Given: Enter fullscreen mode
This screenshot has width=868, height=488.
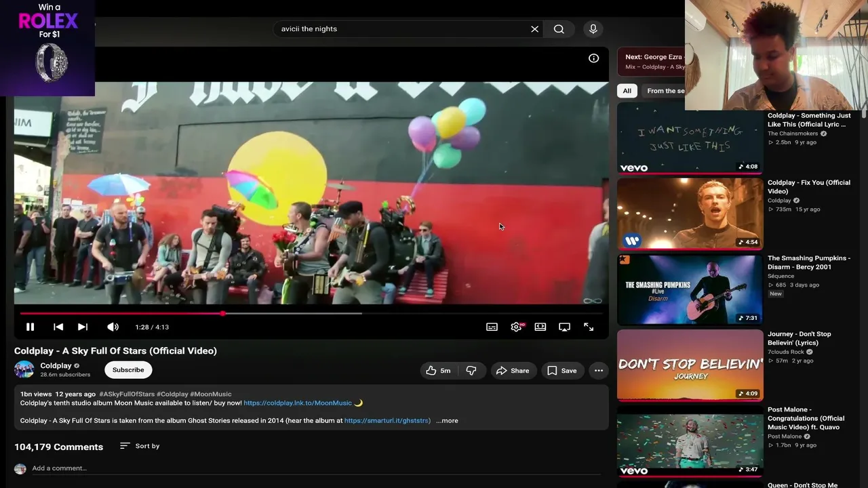Looking at the screenshot, I should coord(589,327).
